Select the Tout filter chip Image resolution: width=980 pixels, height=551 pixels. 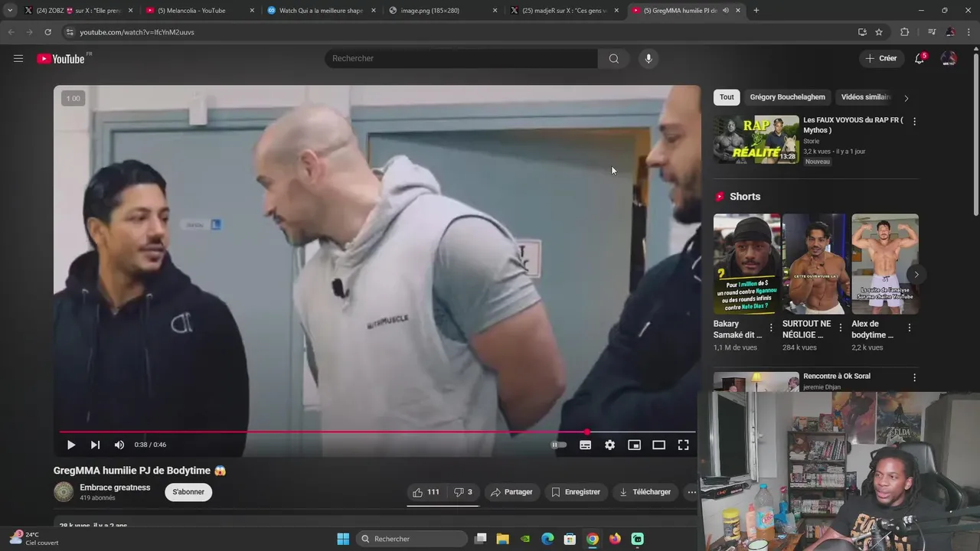(x=727, y=97)
